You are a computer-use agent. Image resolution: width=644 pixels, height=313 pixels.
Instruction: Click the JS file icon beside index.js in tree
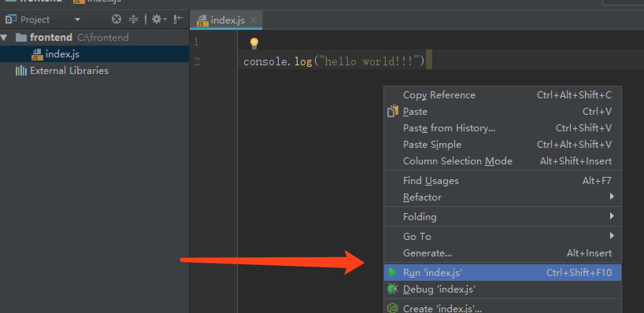(x=37, y=55)
